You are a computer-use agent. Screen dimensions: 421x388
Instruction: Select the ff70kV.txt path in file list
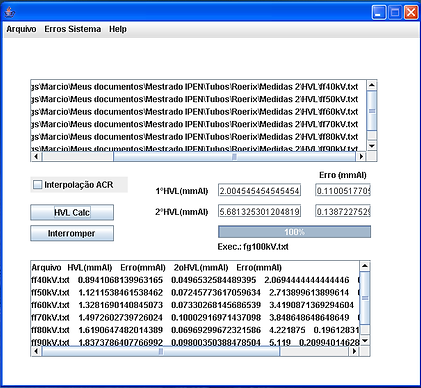195,124
